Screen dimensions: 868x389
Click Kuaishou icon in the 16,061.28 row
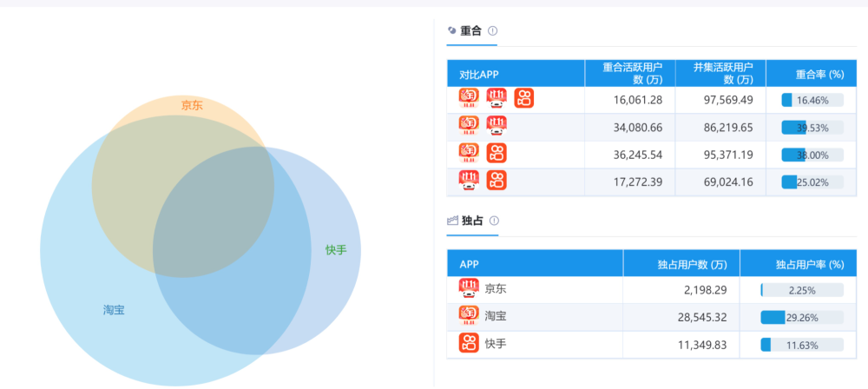[523, 99]
